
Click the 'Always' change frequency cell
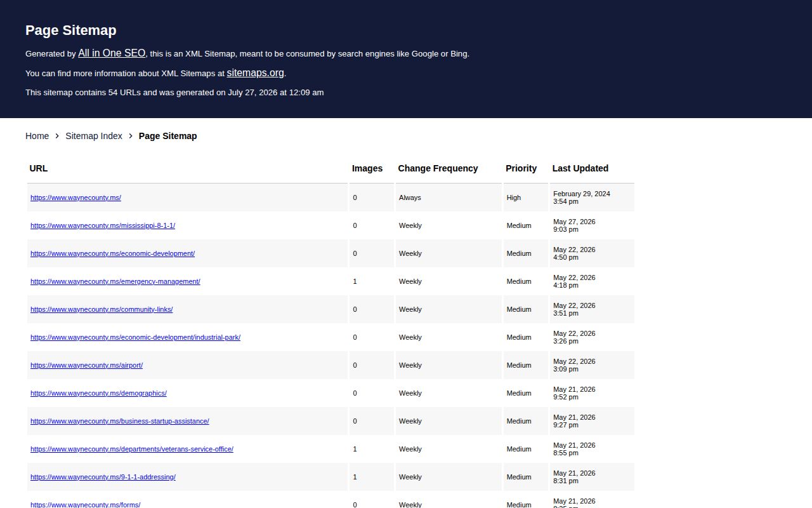(449, 197)
